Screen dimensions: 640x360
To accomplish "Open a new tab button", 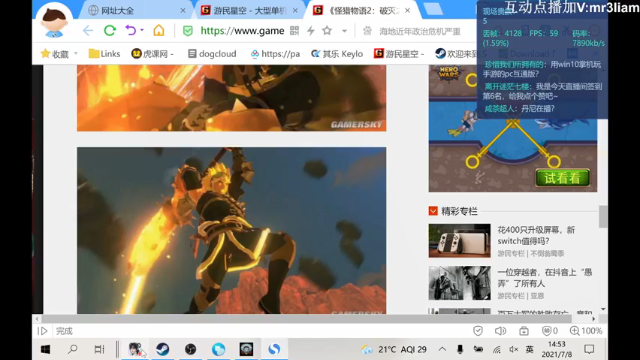I will [433, 9].
